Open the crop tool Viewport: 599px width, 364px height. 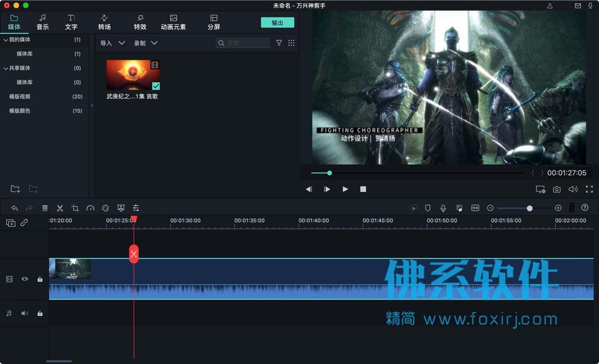(x=75, y=208)
